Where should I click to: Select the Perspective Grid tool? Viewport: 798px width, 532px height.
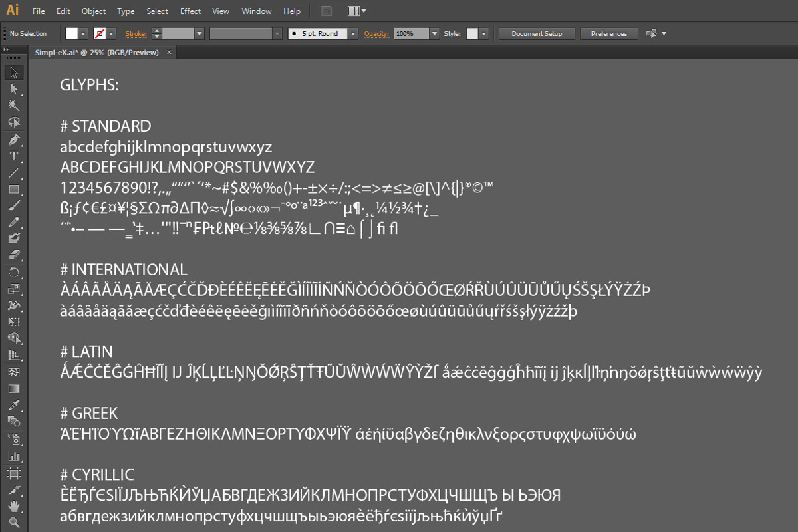(x=14, y=356)
